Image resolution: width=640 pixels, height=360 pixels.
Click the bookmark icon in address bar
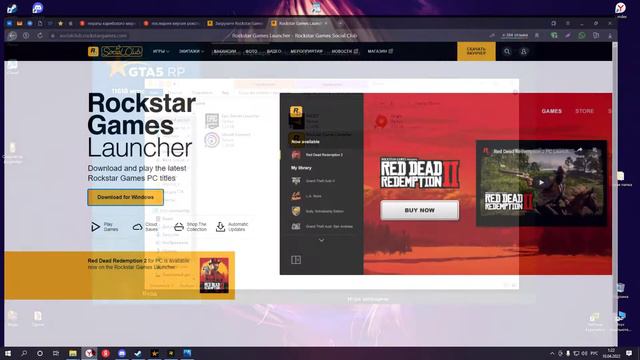pos(537,36)
